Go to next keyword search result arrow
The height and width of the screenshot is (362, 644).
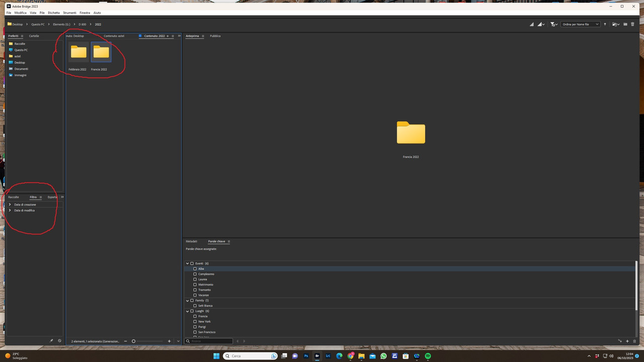[x=244, y=341]
